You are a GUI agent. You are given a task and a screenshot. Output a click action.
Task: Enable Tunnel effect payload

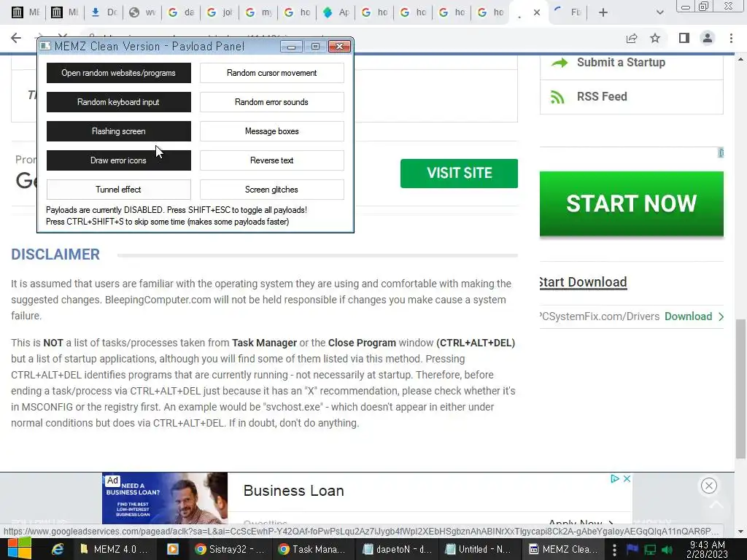(119, 190)
